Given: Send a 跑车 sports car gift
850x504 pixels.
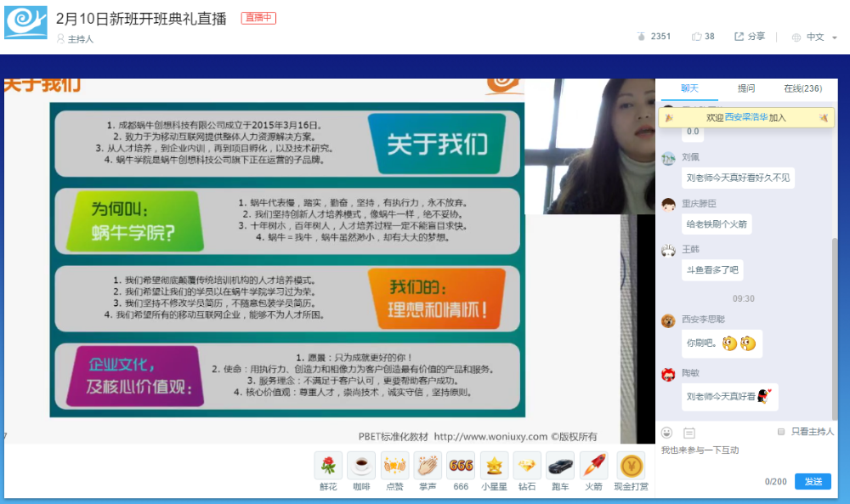Looking at the screenshot, I should [x=560, y=466].
